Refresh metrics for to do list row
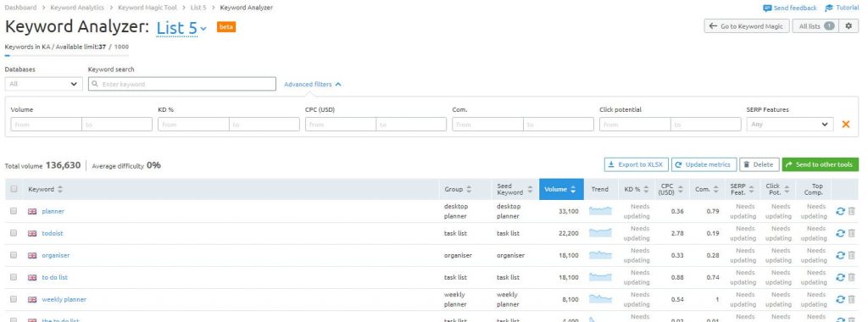The height and width of the screenshot is (322, 868). 840,277
